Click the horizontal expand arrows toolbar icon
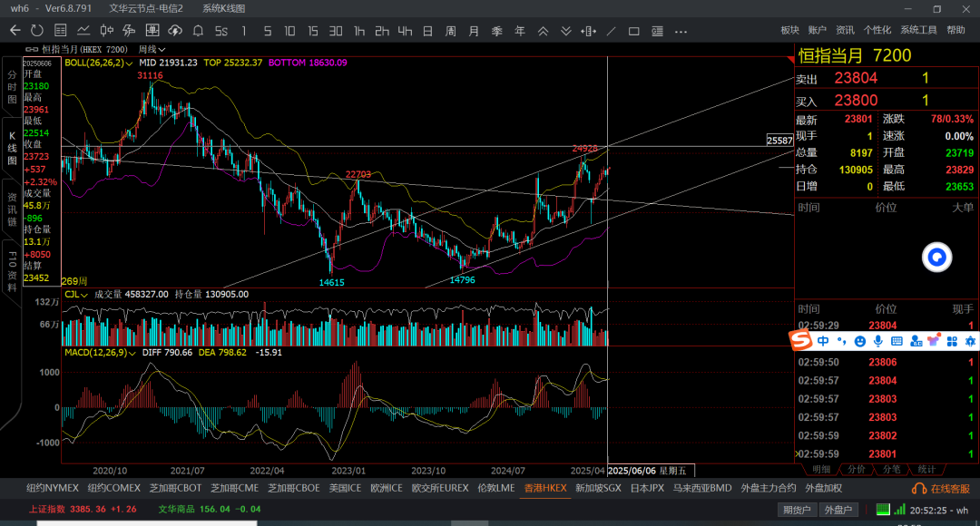 [588, 31]
